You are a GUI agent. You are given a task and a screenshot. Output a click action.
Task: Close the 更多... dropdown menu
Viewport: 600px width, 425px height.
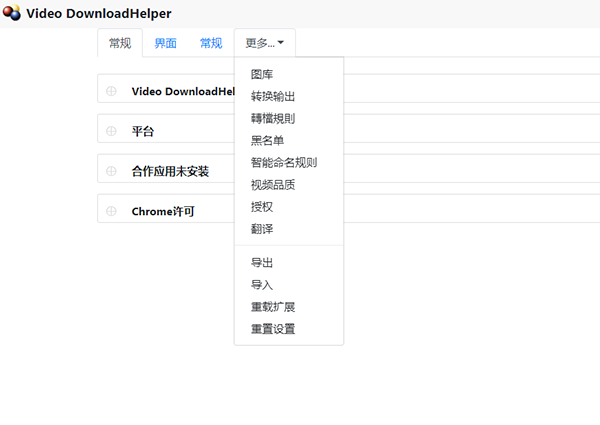[x=264, y=43]
